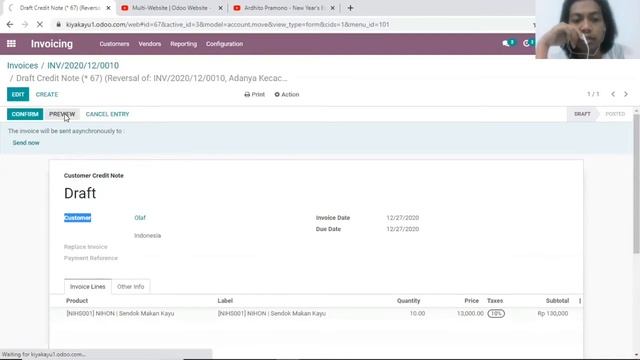
Task: Open the Odoo apps grid menu
Action: (11, 44)
